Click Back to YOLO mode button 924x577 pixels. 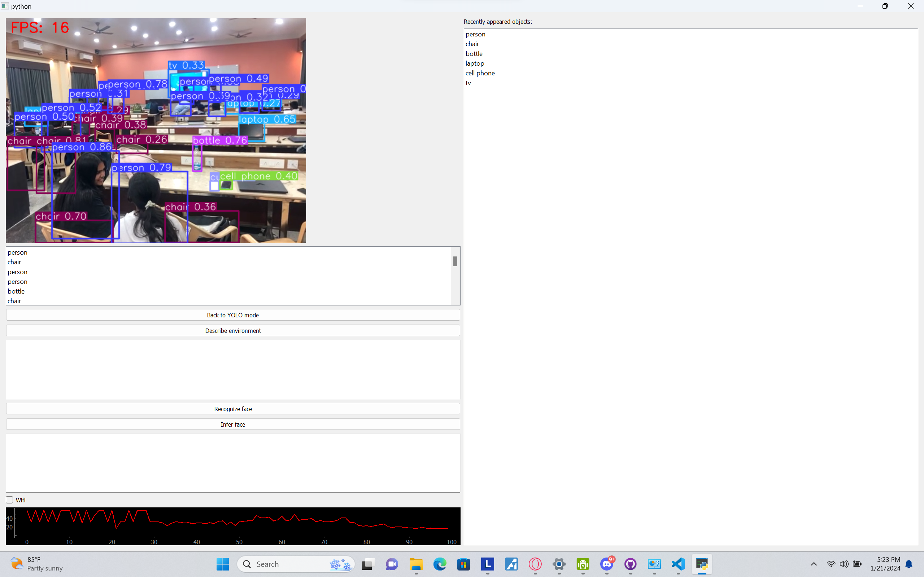point(232,315)
